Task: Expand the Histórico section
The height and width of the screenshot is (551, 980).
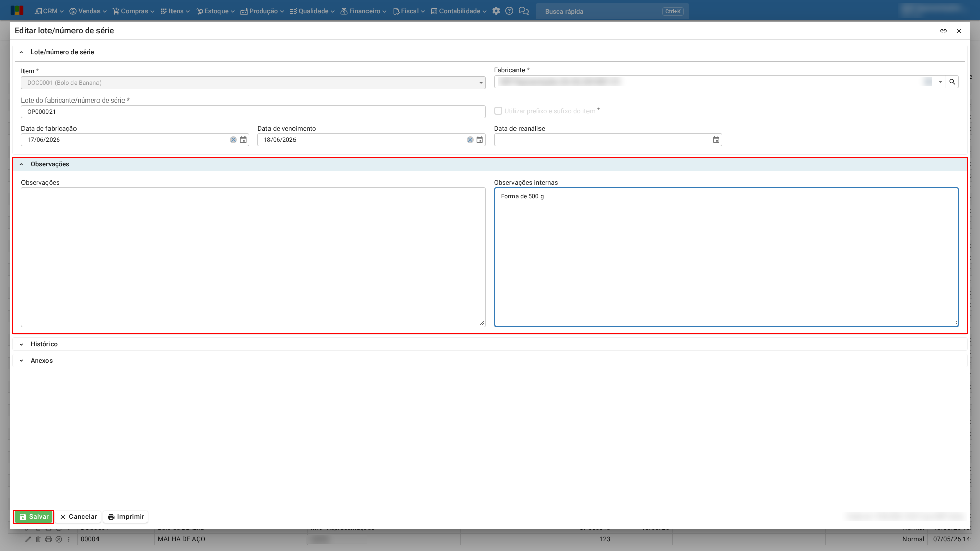Action: pos(21,344)
